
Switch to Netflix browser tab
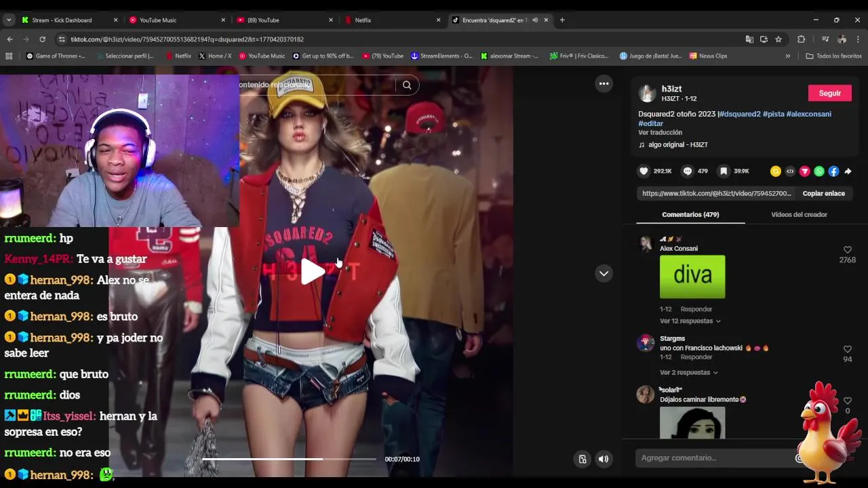[393, 20]
